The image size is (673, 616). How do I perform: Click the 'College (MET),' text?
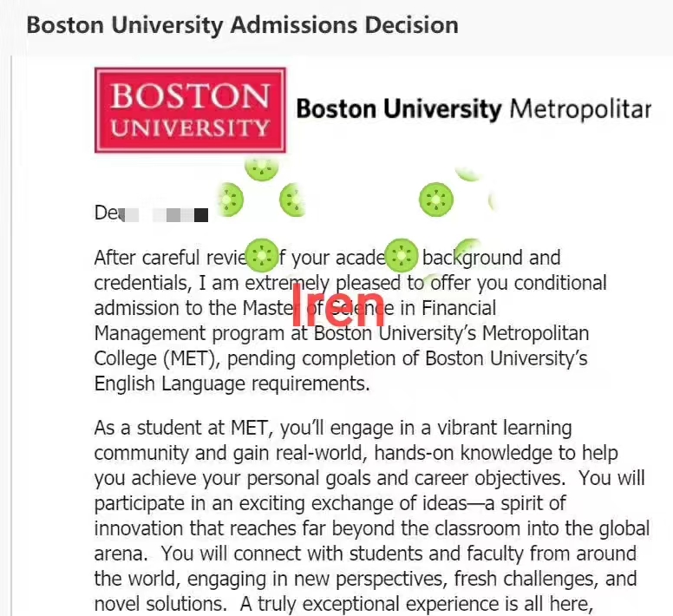click(157, 359)
